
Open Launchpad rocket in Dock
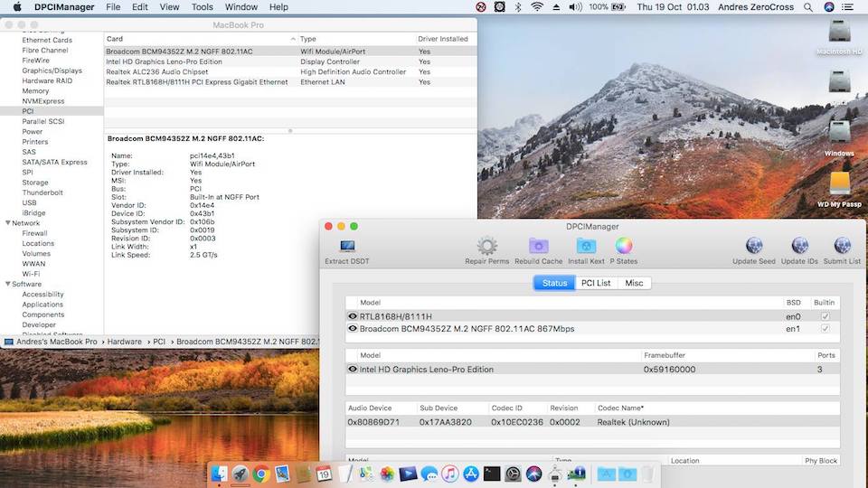coord(241,474)
